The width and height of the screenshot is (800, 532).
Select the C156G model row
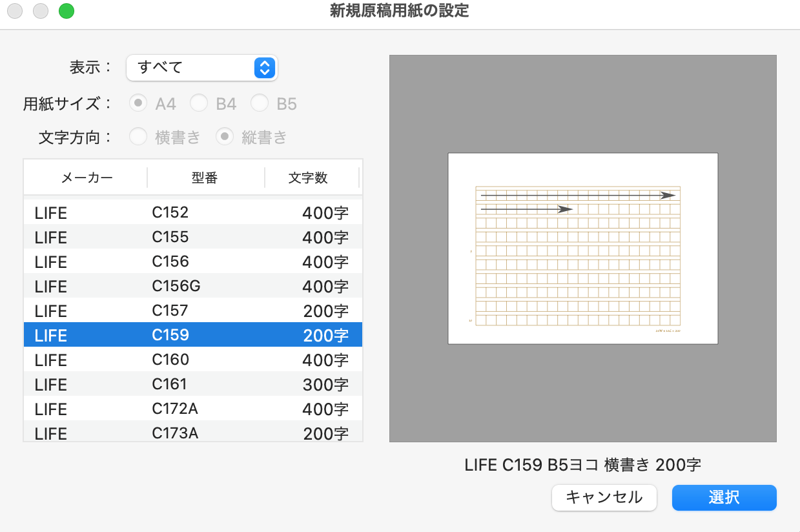[193, 286]
